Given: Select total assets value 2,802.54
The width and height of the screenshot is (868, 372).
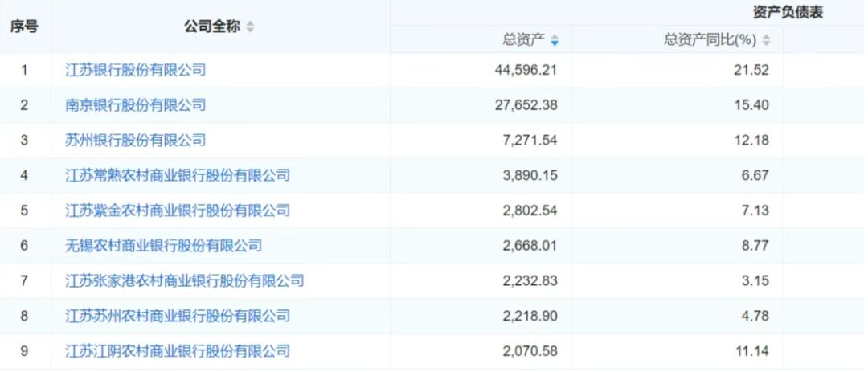Looking at the screenshot, I should point(530,211).
